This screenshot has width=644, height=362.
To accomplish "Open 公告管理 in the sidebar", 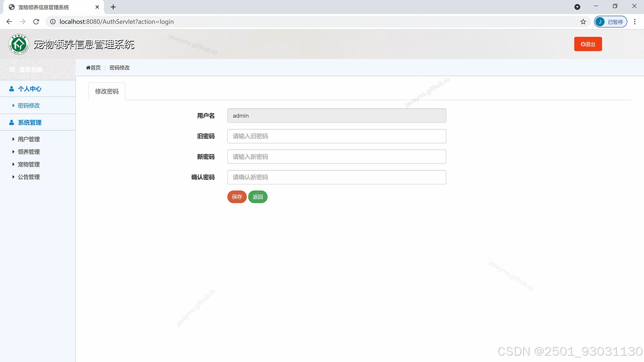I will [x=29, y=177].
